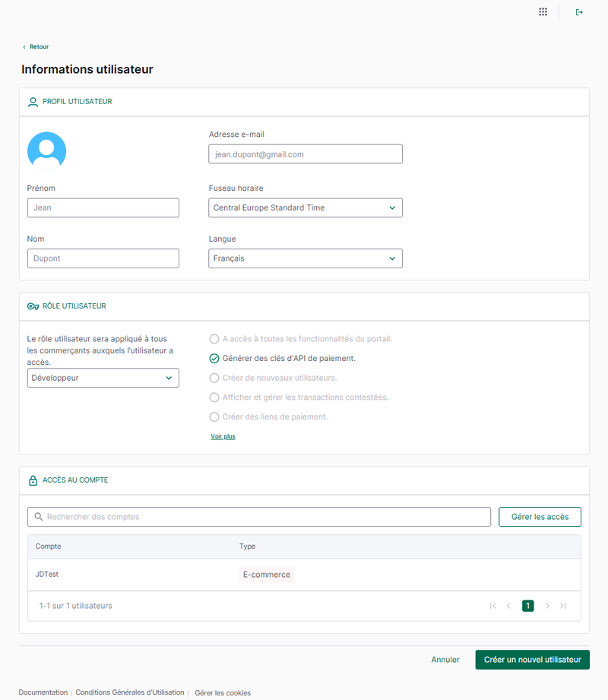Expand the Langue dropdown set to Français
The image size is (608, 700).
(305, 258)
